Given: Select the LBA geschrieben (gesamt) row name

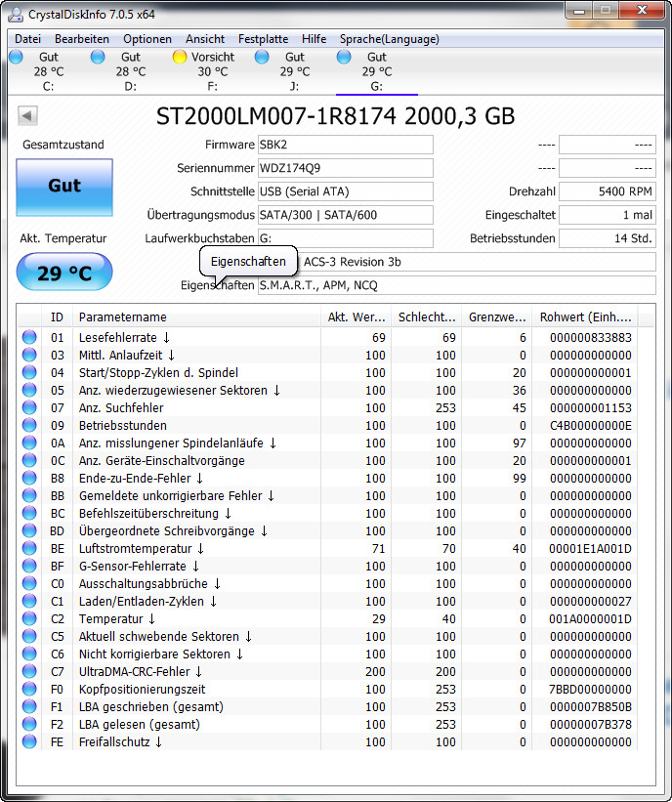Looking at the screenshot, I should pos(150,707).
